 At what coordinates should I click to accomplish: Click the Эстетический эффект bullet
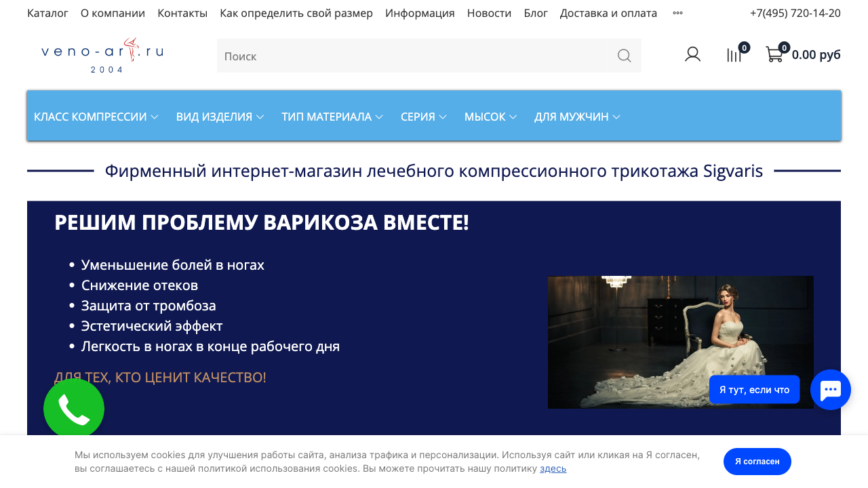(x=152, y=326)
